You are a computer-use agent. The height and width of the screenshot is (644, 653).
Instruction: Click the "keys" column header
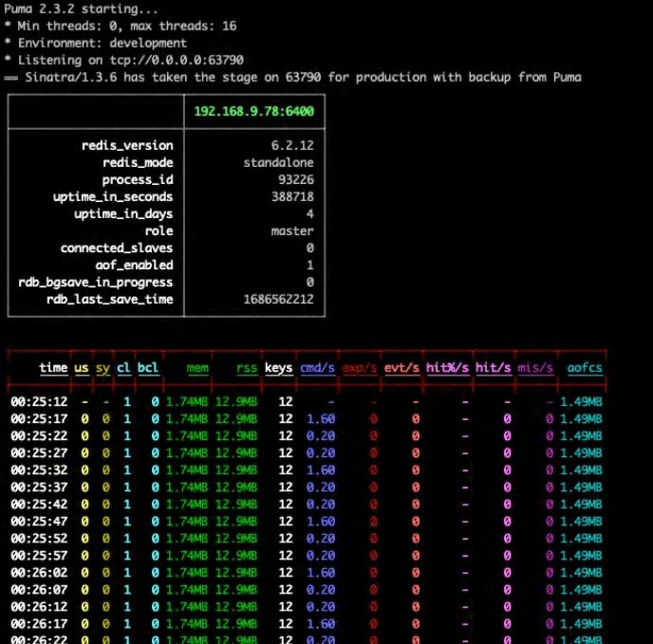pyautogui.click(x=278, y=367)
